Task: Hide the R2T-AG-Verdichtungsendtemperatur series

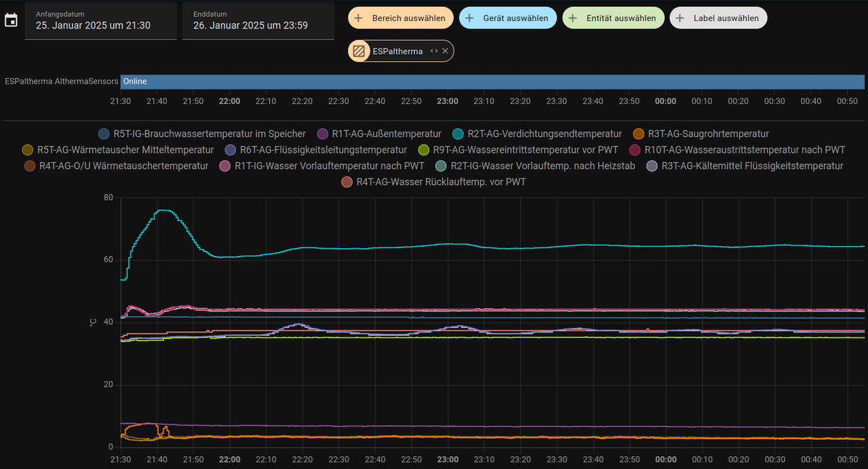Action: pos(537,134)
